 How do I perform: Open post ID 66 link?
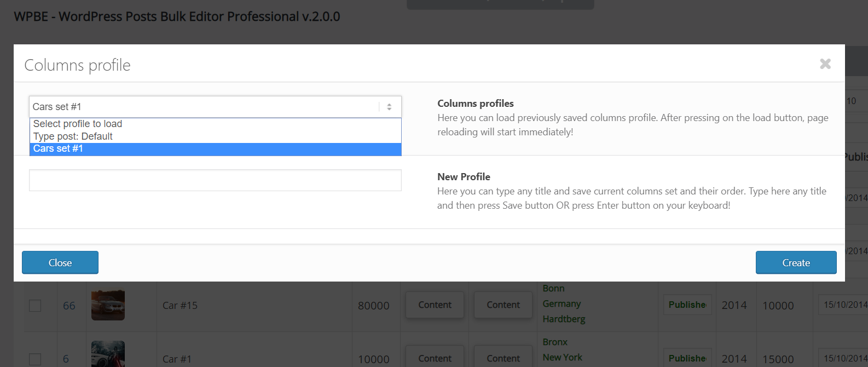coord(69,306)
